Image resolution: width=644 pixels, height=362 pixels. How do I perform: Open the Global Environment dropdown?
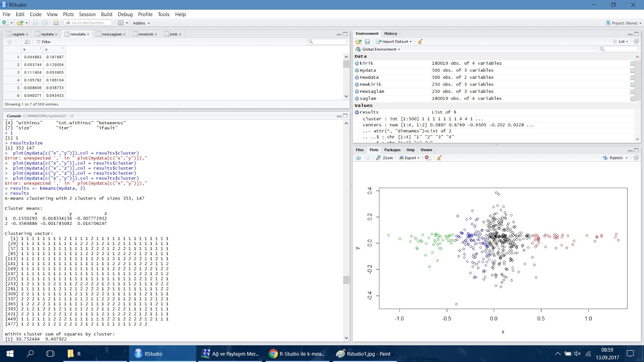[378, 49]
